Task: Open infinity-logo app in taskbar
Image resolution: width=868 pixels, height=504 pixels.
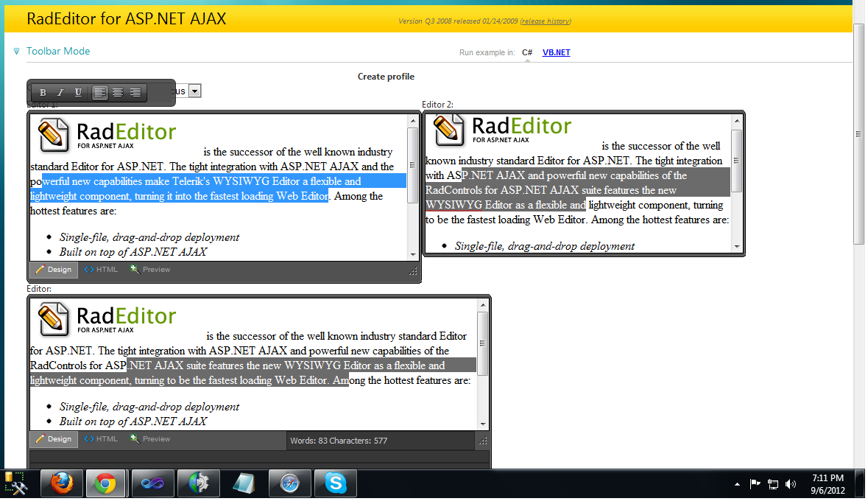Action: [x=153, y=484]
